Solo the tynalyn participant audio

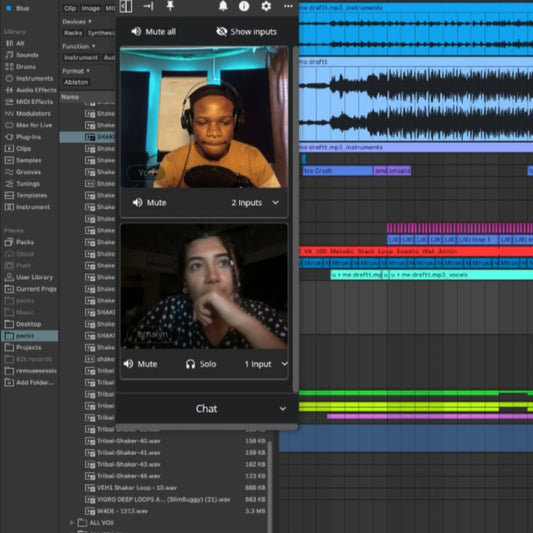(x=201, y=364)
